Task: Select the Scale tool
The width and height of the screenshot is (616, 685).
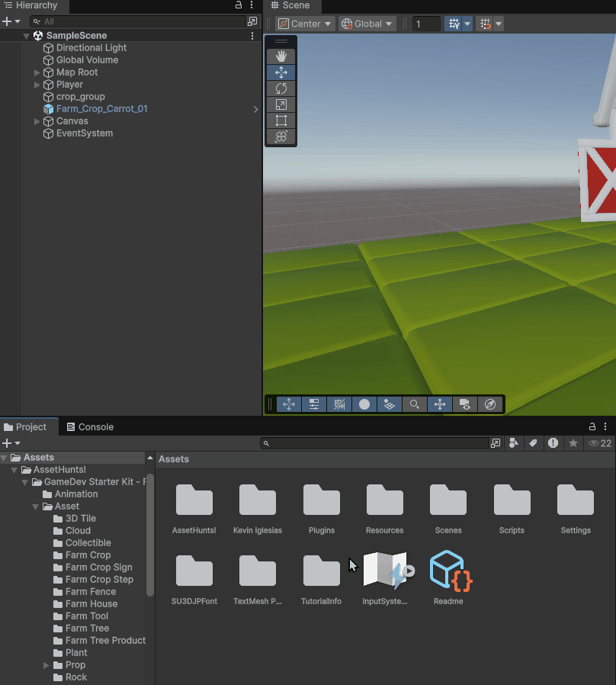Action: [281, 105]
